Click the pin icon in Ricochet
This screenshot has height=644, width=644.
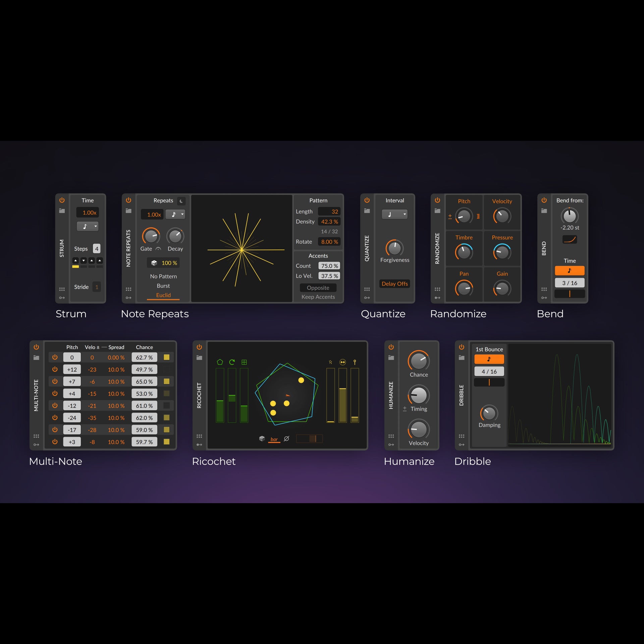coord(355,362)
